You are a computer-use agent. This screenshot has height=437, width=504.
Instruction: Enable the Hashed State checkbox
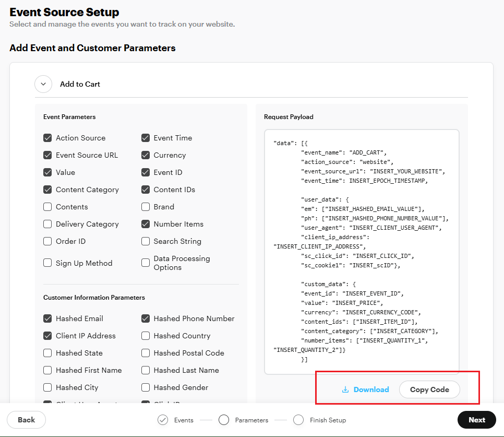pyautogui.click(x=47, y=353)
